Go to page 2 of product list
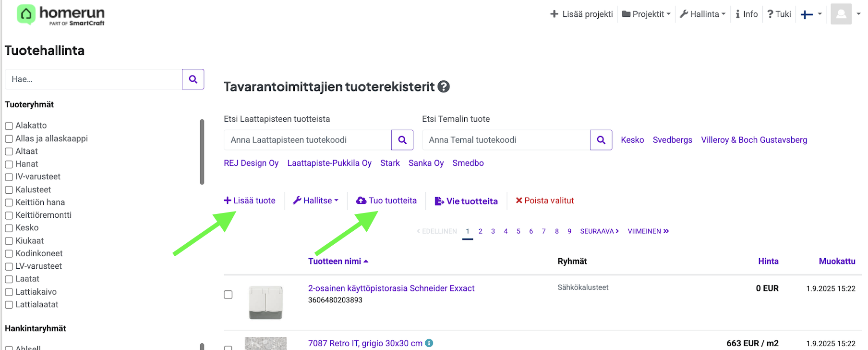The height and width of the screenshot is (350, 868). click(x=480, y=231)
